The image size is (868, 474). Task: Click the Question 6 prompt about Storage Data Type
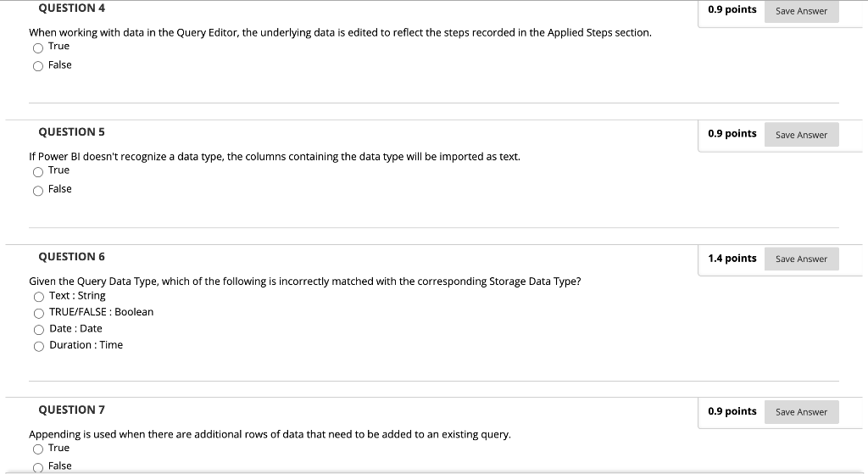click(x=305, y=282)
